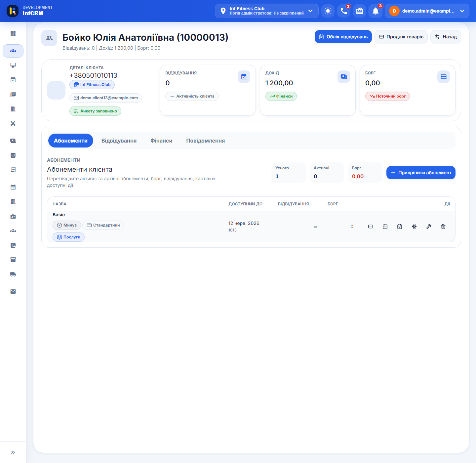
Task: Open the stacked pages sidebar icon
Action: pos(13,94)
